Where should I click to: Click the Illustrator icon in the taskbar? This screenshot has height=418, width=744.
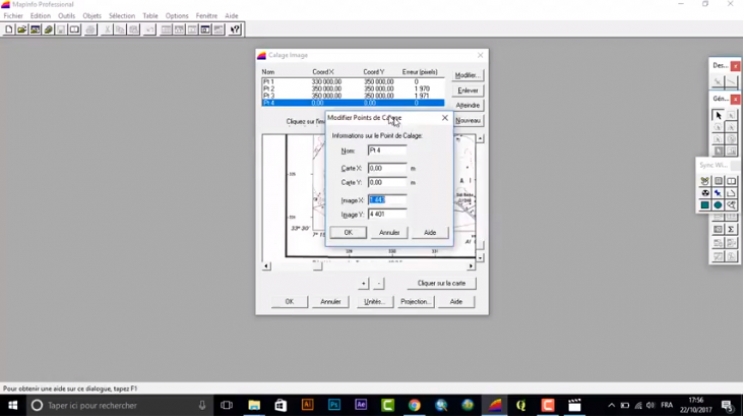coord(307,405)
